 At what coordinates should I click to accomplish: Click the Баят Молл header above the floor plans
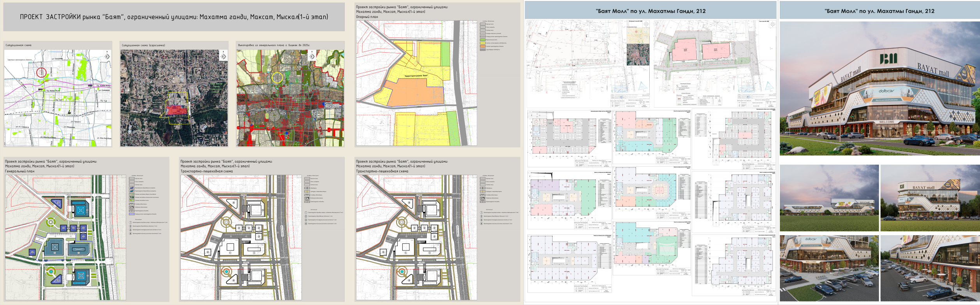[x=650, y=11]
